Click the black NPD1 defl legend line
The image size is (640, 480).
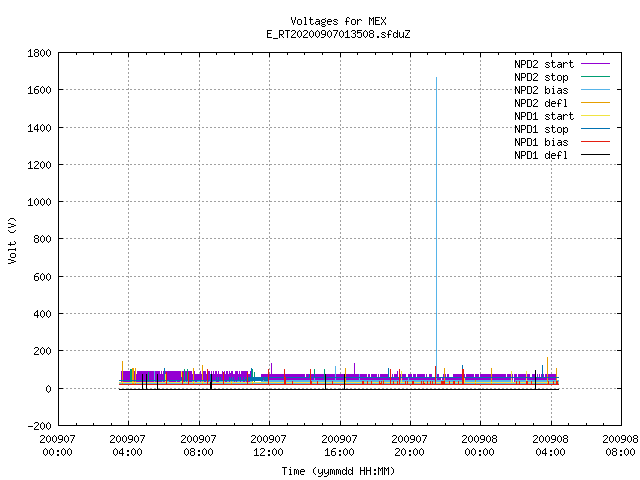pyautogui.click(x=595, y=155)
